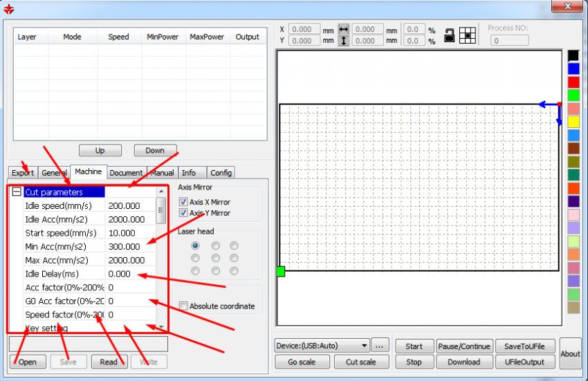Click the Read button
Viewport: 588px width, 381px height.
tap(109, 362)
